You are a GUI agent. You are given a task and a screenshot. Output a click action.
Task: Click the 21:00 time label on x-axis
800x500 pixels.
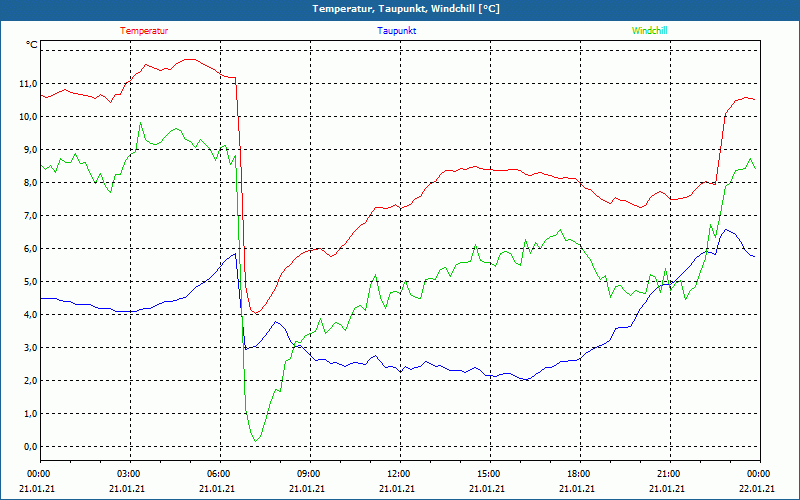tap(669, 474)
